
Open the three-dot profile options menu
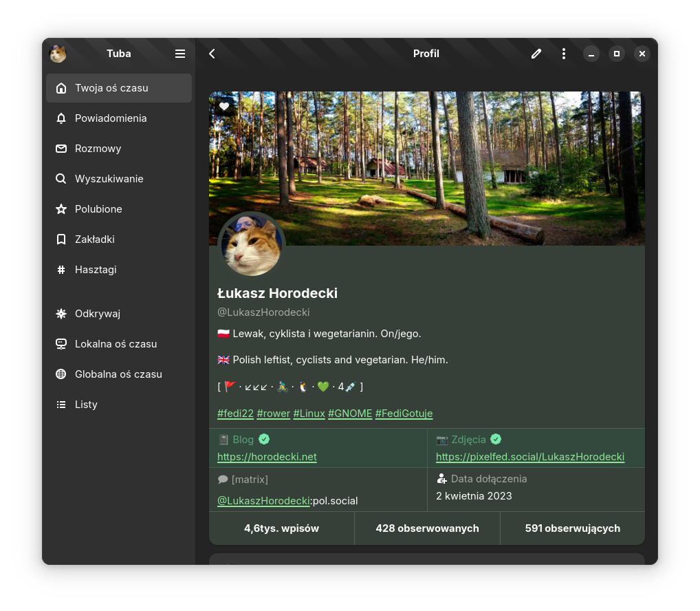click(x=564, y=54)
